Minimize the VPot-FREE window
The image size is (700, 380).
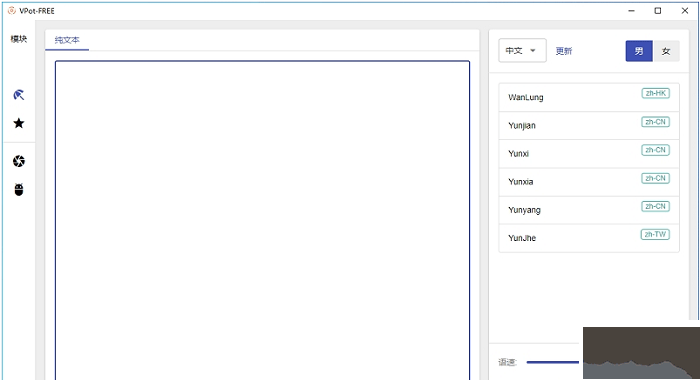click(631, 10)
